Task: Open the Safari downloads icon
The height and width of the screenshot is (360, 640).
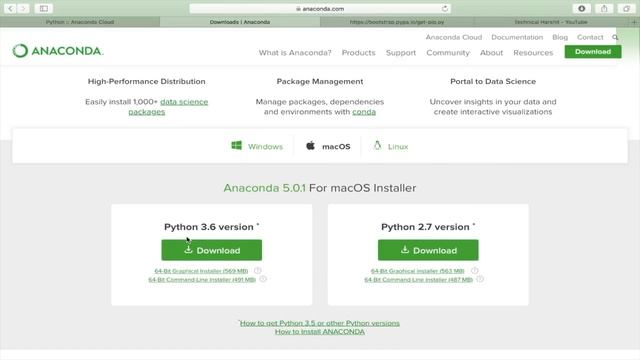Action: (582, 8)
